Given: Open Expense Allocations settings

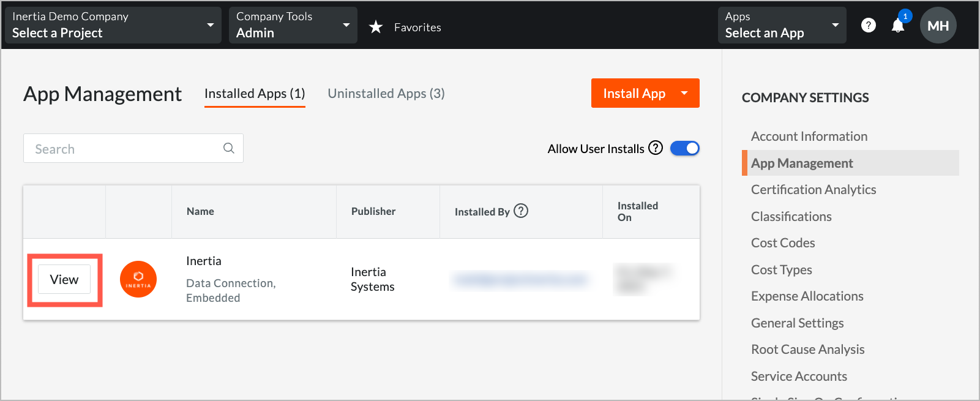Looking at the screenshot, I should tap(807, 296).
